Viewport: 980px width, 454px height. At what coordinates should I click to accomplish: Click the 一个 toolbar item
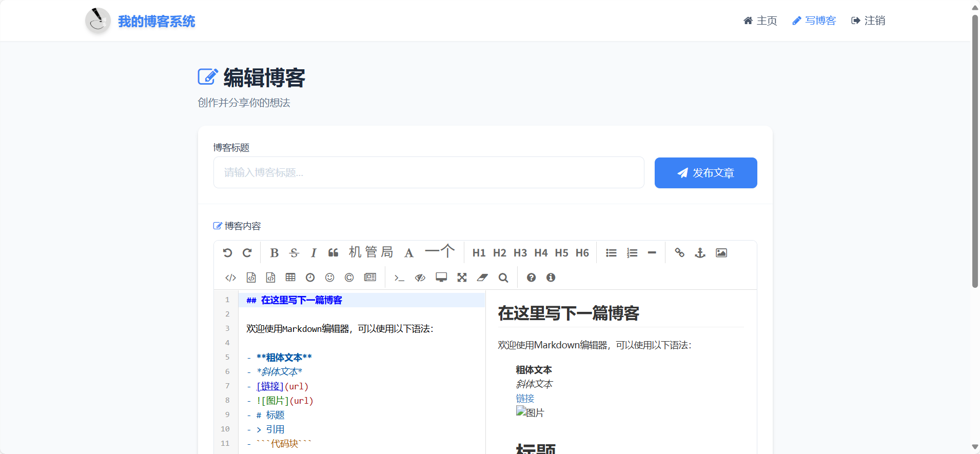440,251
